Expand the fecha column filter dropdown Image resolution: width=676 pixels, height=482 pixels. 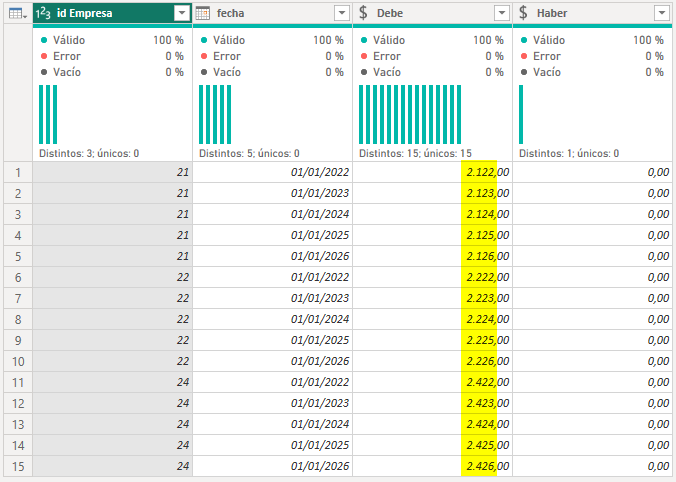click(341, 13)
